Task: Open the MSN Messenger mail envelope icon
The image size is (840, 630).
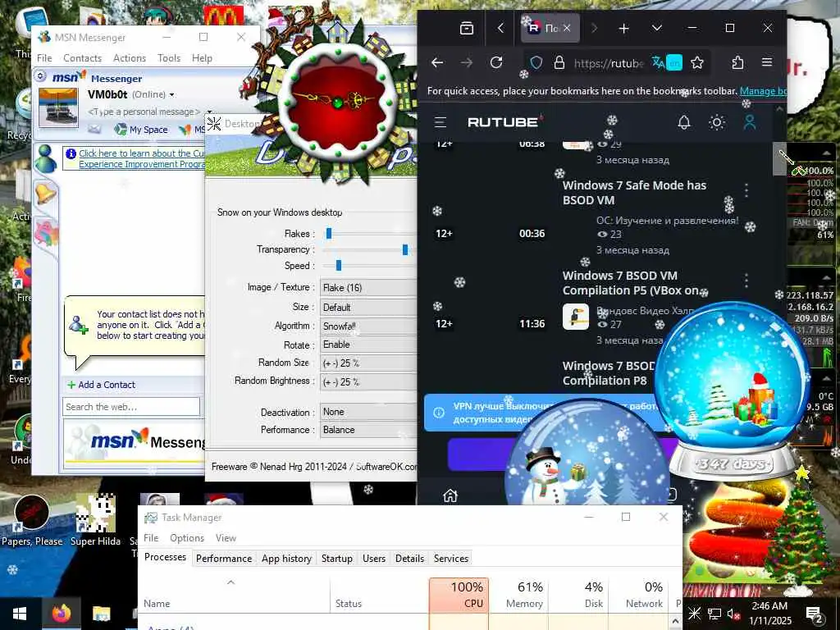Action: point(95,129)
